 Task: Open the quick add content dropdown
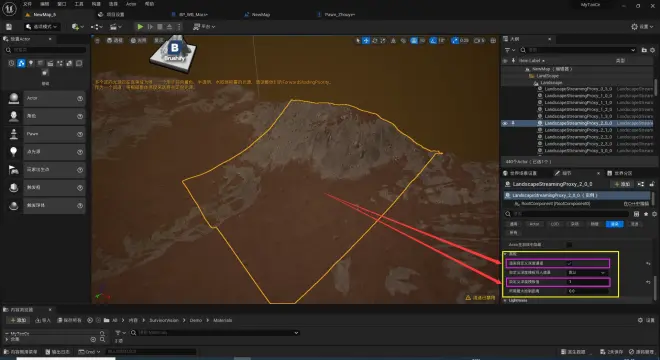pos(77,27)
